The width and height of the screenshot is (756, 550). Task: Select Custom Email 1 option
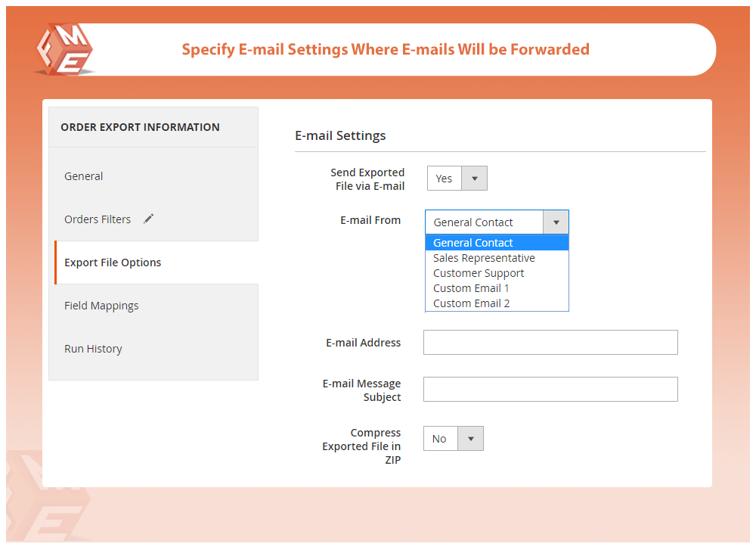coord(471,288)
